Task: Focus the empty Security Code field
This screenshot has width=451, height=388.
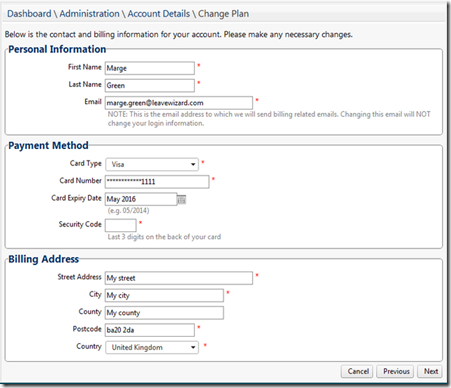Action: click(x=121, y=225)
